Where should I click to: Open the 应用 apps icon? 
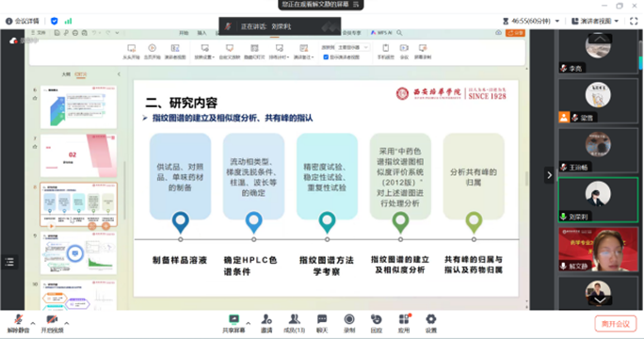coord(404,323)
